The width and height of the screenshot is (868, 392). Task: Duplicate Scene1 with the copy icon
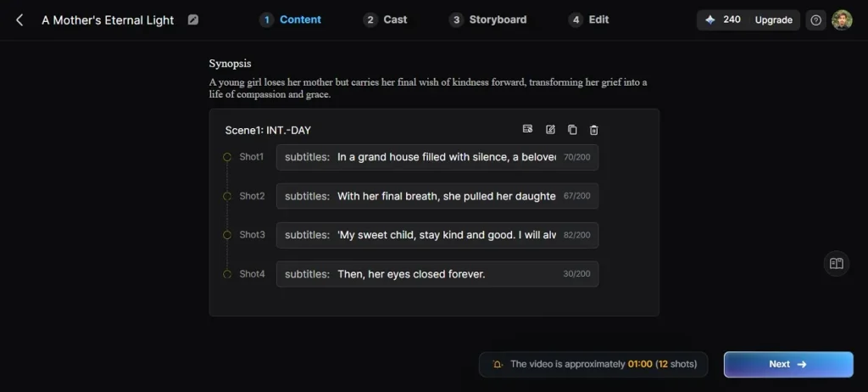(572, 130)
